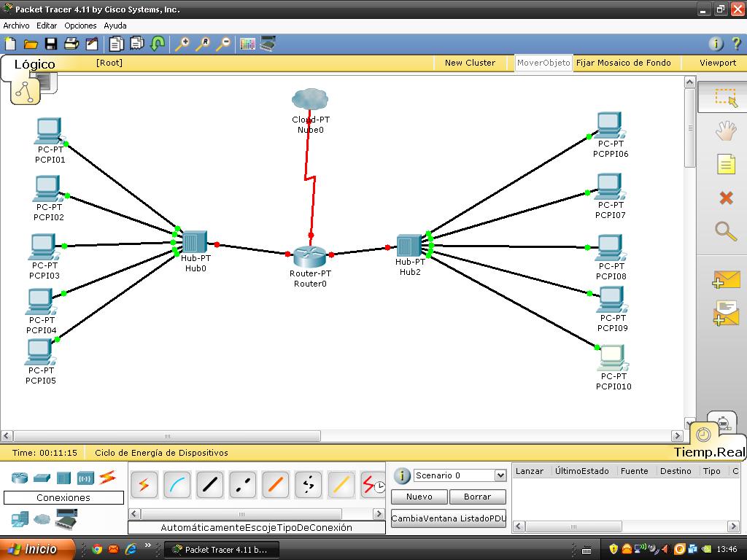Add a complex PDU envelope
Screen dimensions: 747x560
tap(726, 314)
